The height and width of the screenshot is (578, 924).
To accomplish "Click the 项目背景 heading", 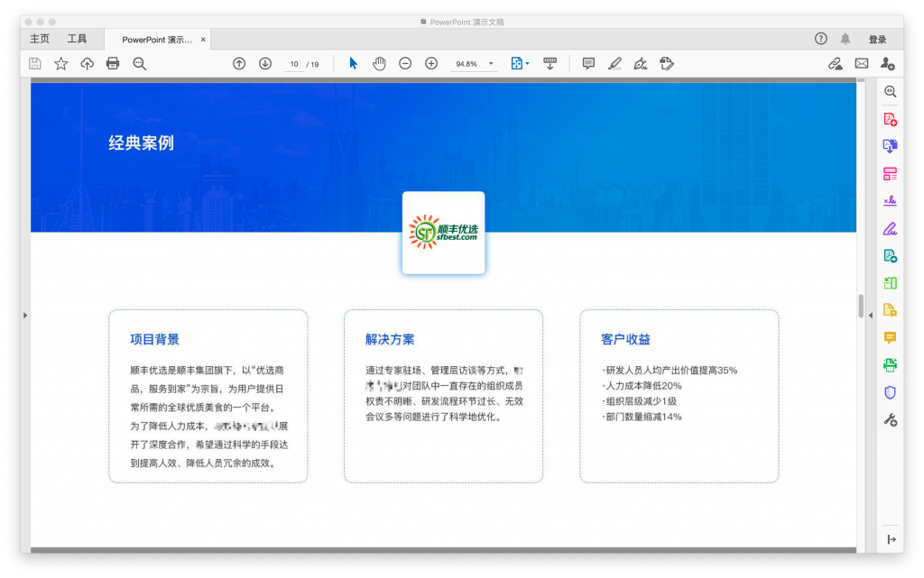I will [154, 340].
